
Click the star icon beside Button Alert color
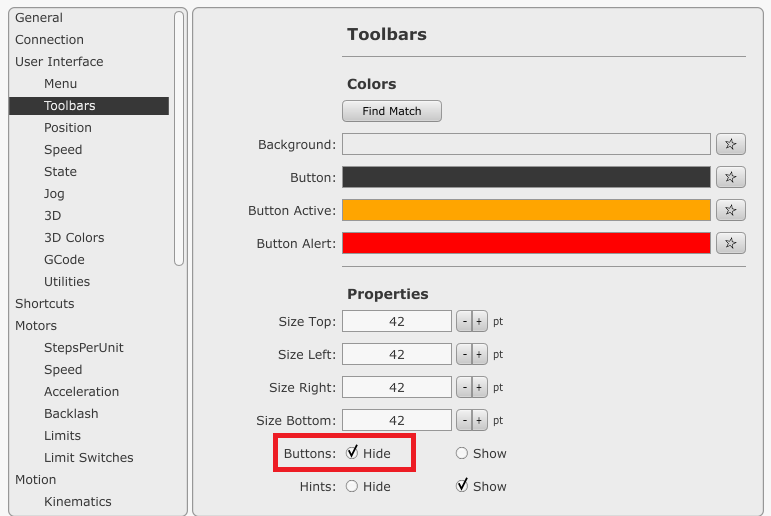[x=730, y=243]
